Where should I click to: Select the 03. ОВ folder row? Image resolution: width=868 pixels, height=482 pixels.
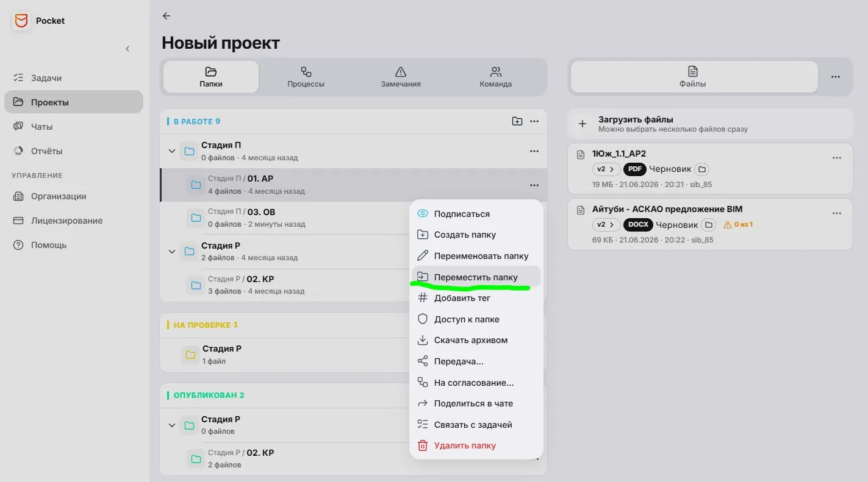353,218
